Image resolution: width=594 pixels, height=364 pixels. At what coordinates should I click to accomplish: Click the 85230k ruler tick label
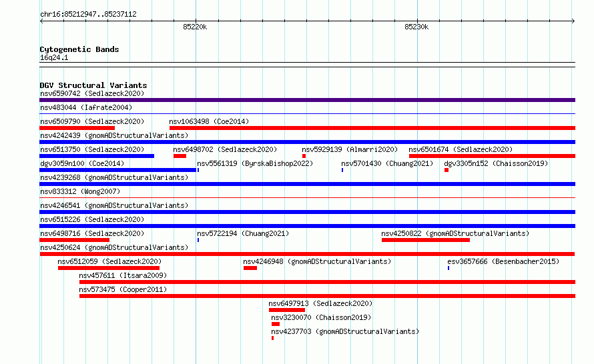416,27
